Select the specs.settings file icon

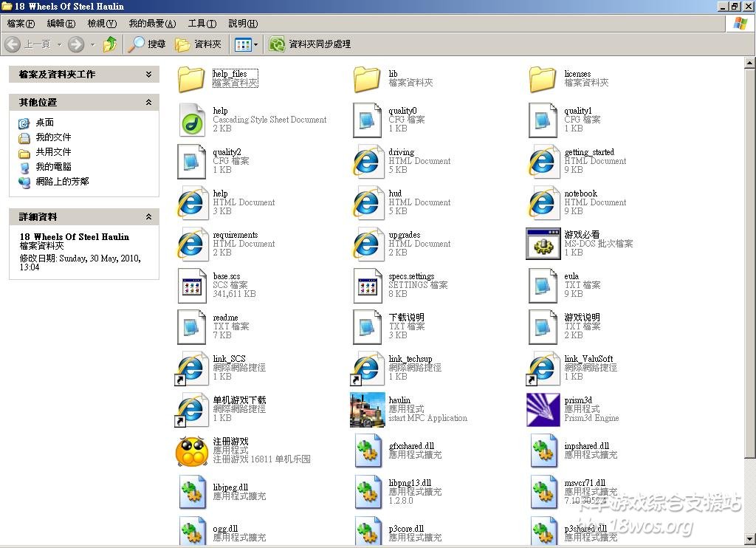[x=367, y=285]
